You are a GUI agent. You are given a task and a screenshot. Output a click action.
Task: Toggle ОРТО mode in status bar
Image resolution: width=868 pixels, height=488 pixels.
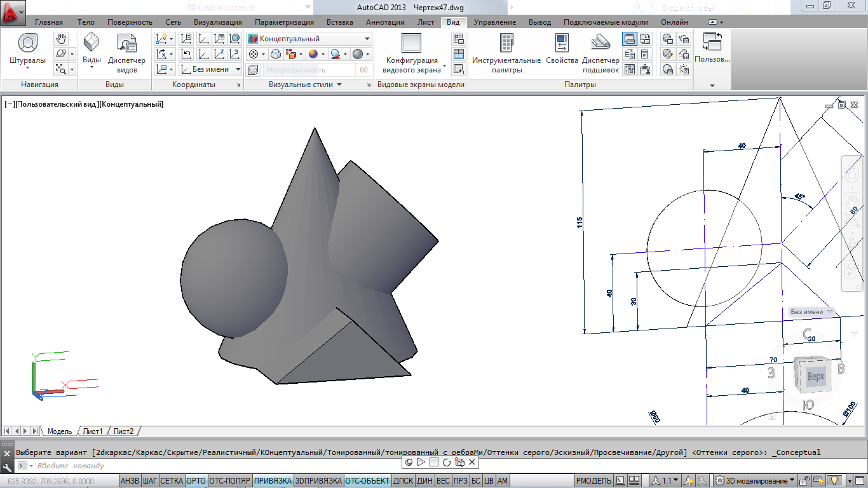[196, 481]
